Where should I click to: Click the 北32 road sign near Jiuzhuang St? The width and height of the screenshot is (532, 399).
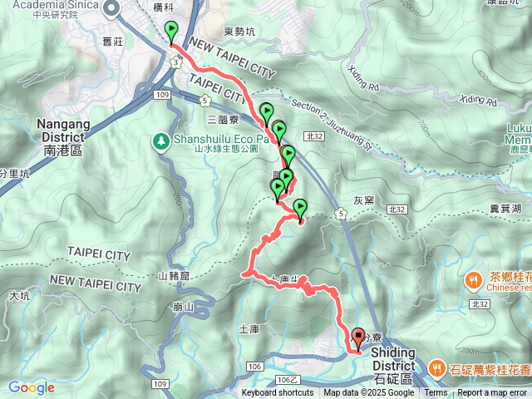314,136
